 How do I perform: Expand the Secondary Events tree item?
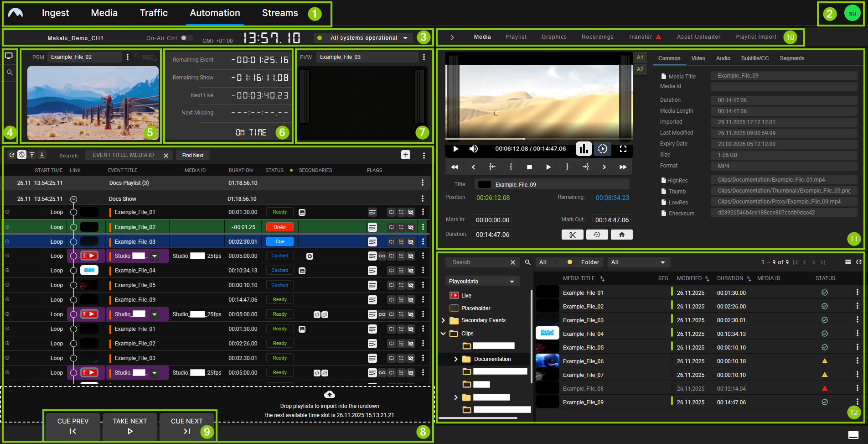click(x=443, y=320)
